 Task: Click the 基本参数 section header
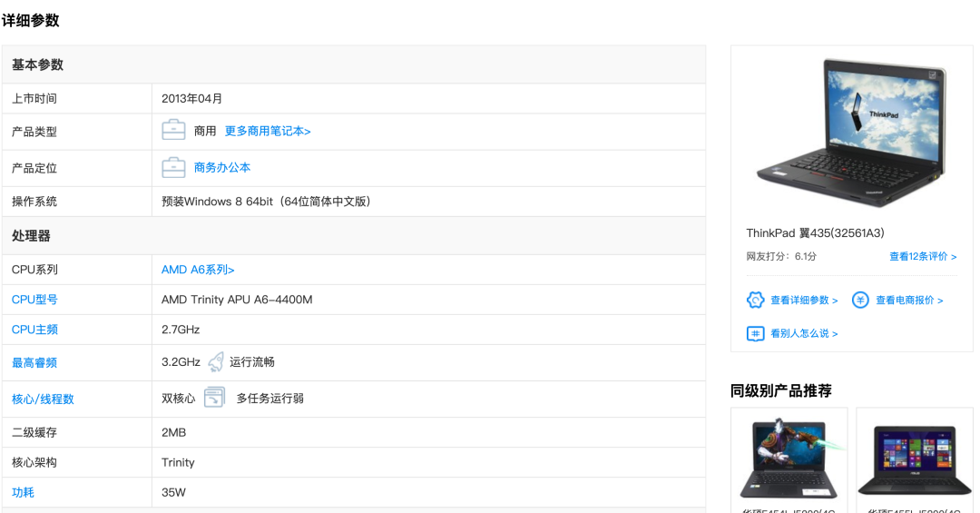[x=37, y=64]
